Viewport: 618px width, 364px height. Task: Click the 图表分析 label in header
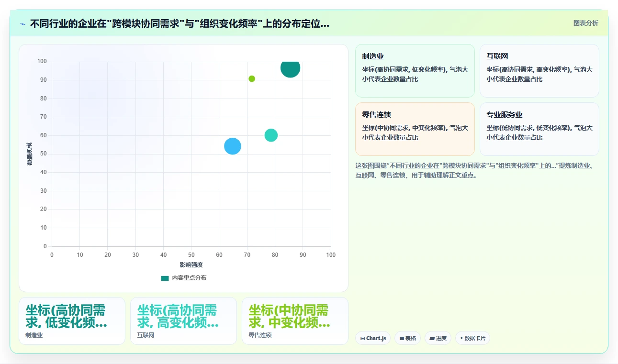585,23
